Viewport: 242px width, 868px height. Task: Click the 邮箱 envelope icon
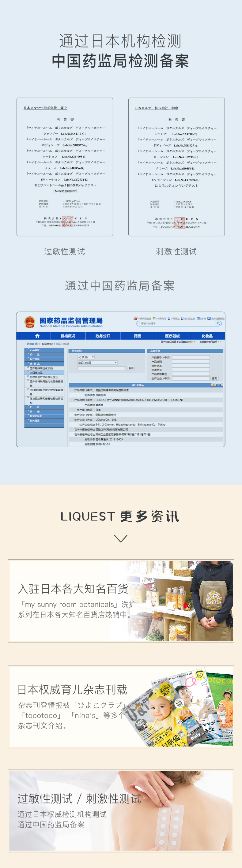199,319
